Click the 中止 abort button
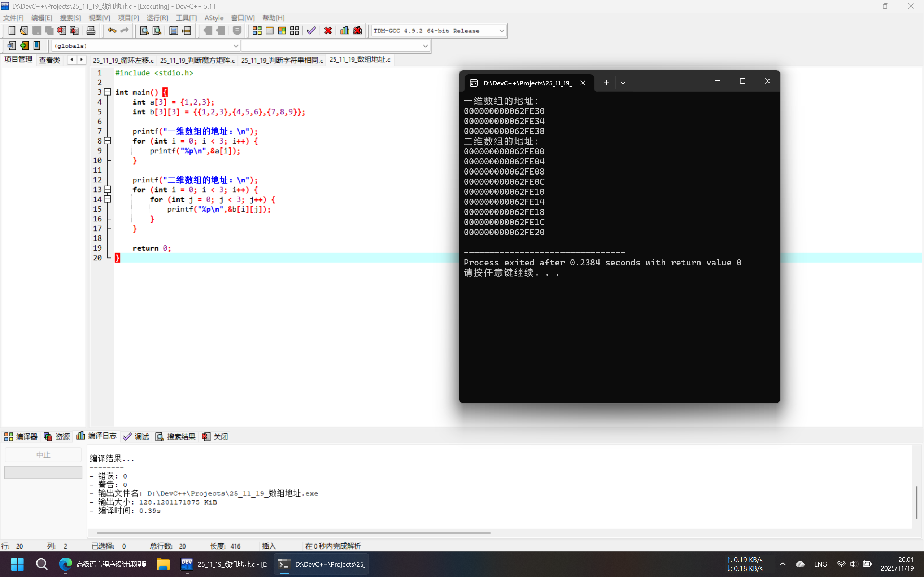 (43, 454)
